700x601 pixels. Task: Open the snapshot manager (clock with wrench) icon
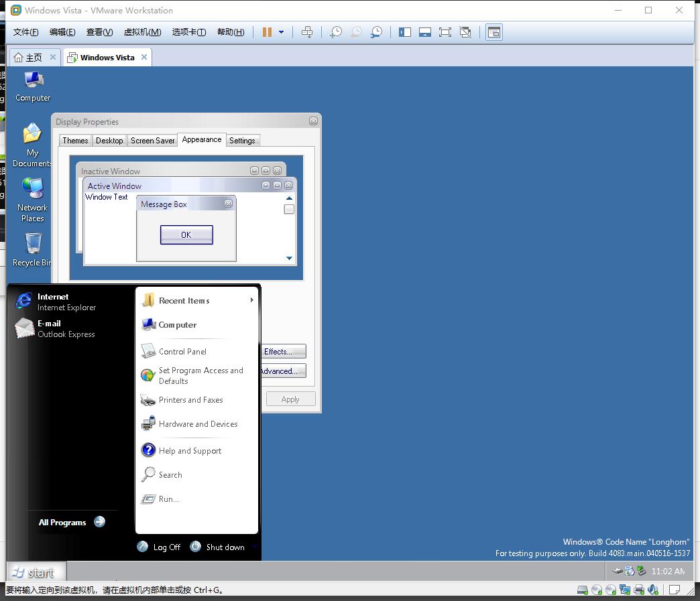pos(376,32)
